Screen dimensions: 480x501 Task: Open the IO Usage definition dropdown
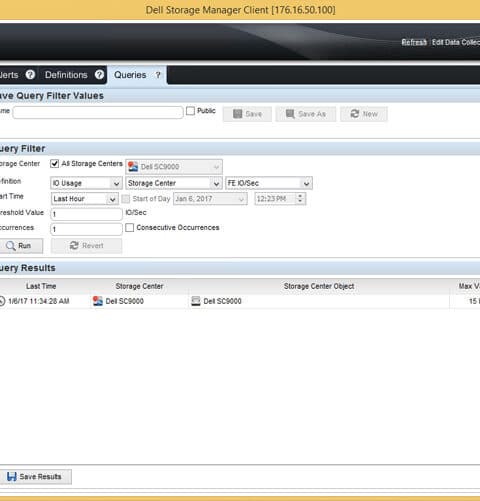pyautogui.click(x=86, y=183)
